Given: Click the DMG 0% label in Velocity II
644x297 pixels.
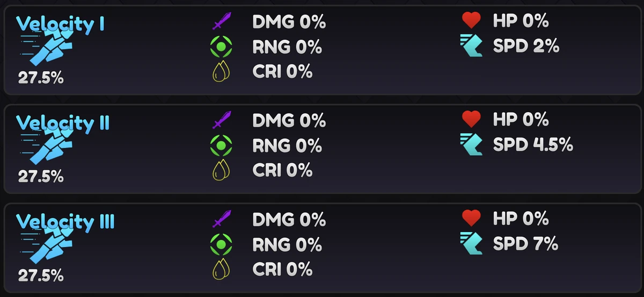Looking at the screenshot, I should tap(289, 120).
